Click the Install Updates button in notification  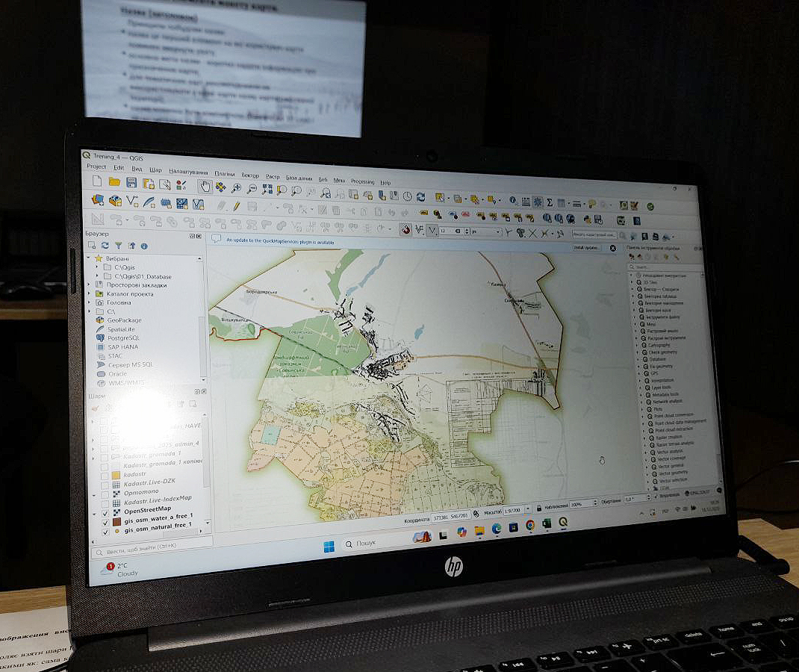click(x=586, y=247)
